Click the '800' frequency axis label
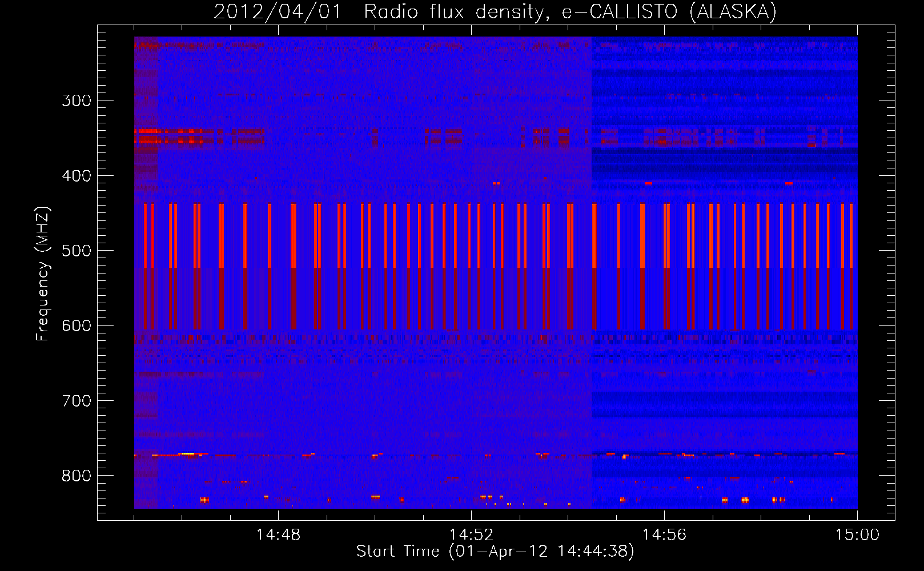The height and width of the screenshot is (571, 924). (77, 476)
